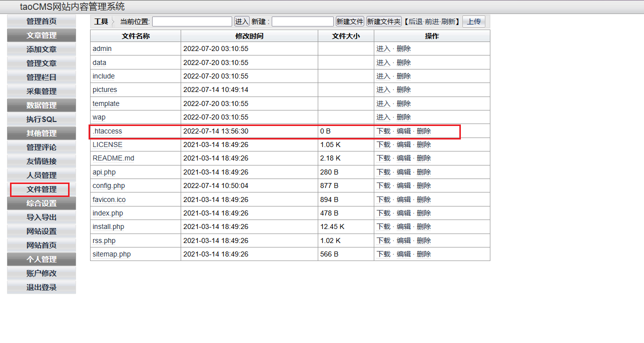Click the 新建文件夹 button

click(384, 21)
